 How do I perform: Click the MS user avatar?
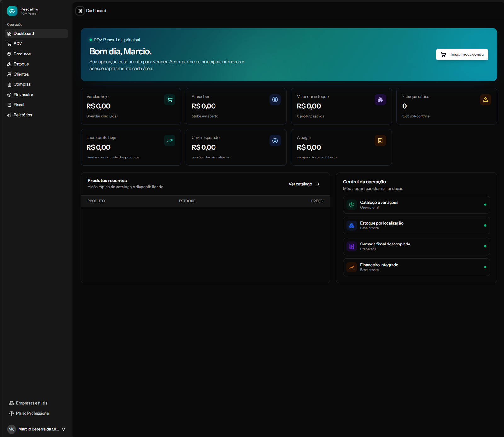point(12,429)
